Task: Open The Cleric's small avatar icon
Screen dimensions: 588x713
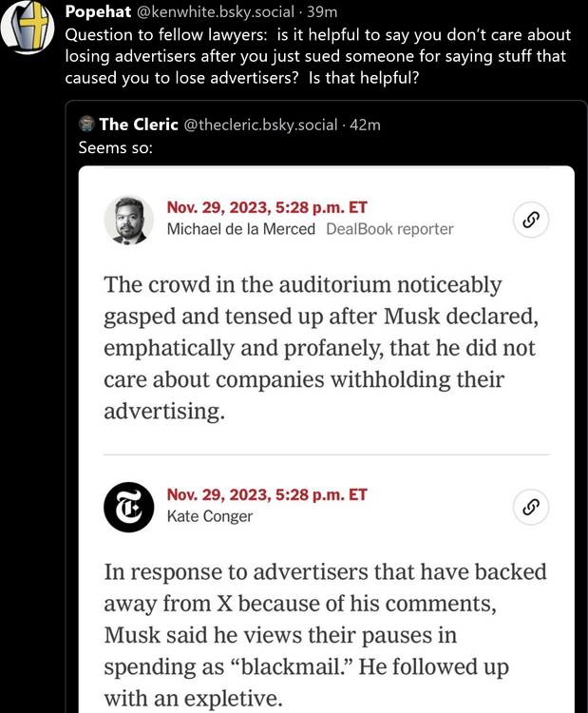Action: pyautogui.click(x=86, y=125)
